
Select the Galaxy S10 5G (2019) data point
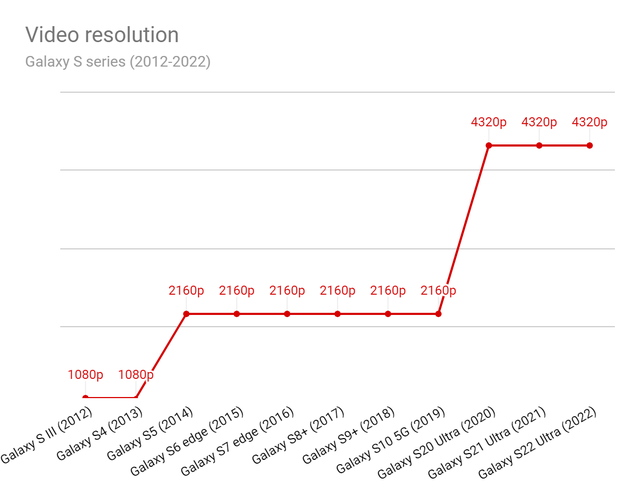click(x=439, y=314)
